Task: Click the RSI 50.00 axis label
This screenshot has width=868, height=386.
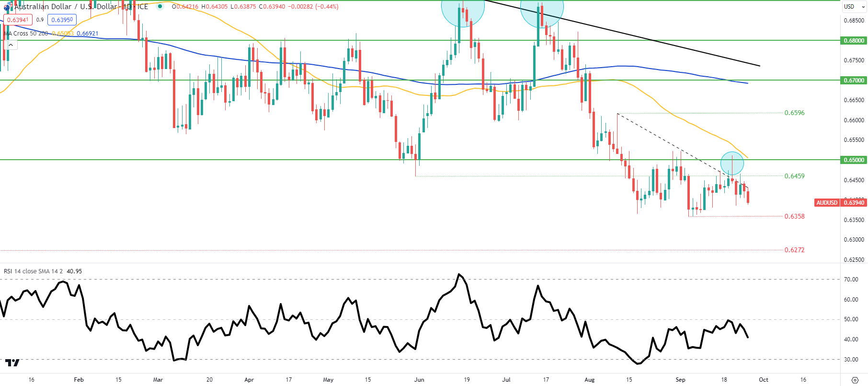Action: [851, 319]
